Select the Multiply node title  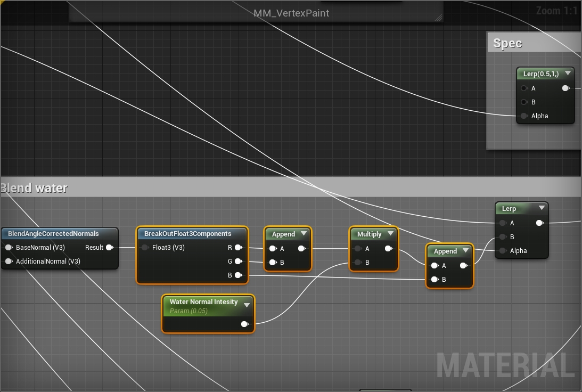(x=370, y=234)
